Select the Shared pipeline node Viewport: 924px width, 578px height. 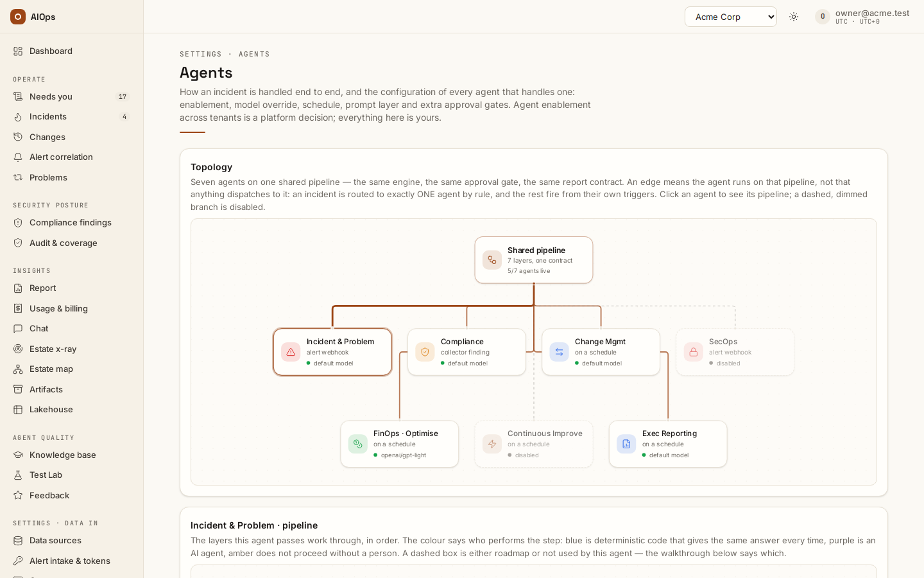click(x=534, y=260)
